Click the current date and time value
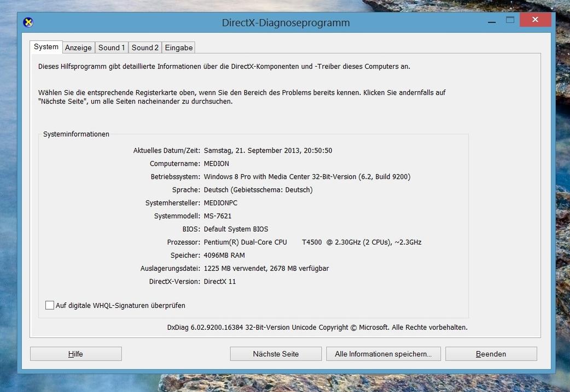Screen dimensions: 570x392 pos(267,150)
